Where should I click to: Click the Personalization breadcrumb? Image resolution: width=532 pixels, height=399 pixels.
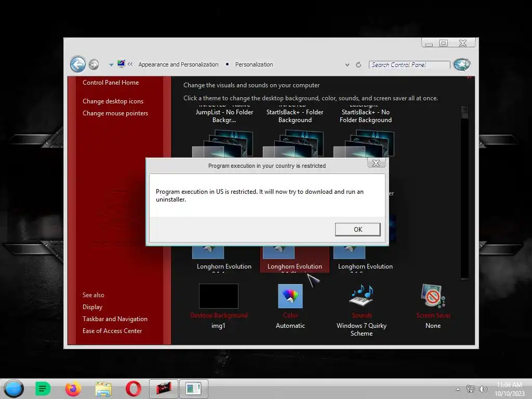pos(254,64)
